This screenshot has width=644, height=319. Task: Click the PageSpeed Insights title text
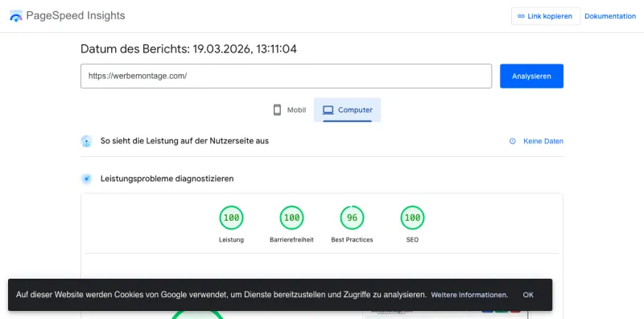[x=76, y=15]
